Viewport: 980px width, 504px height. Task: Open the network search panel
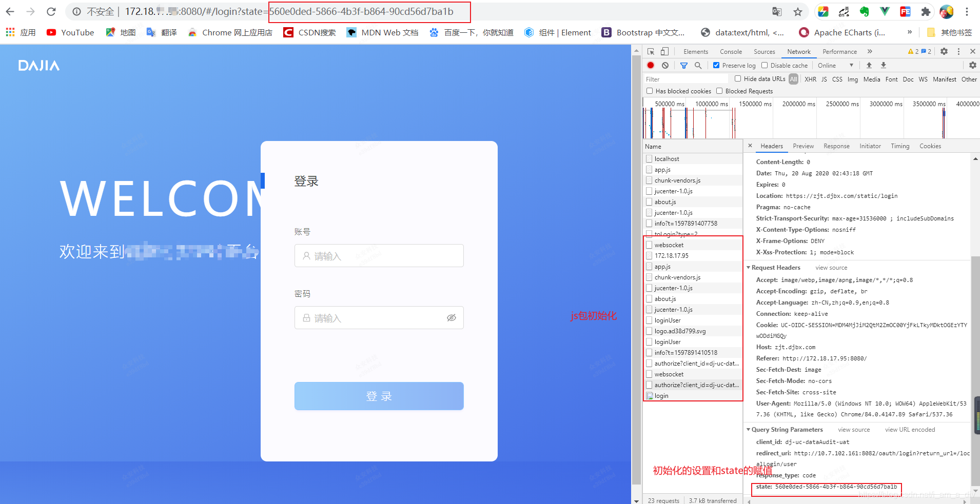(698, 65)
